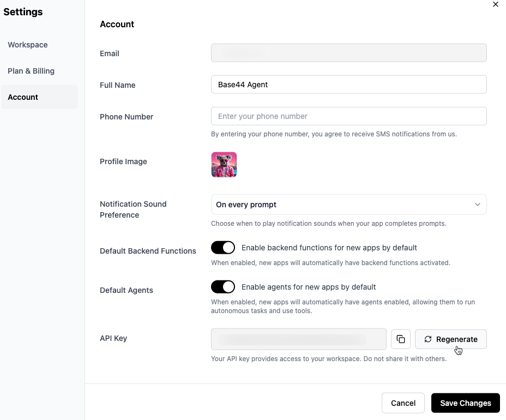
Task: Click the Full Name text field
Action: tap(349, 85)
